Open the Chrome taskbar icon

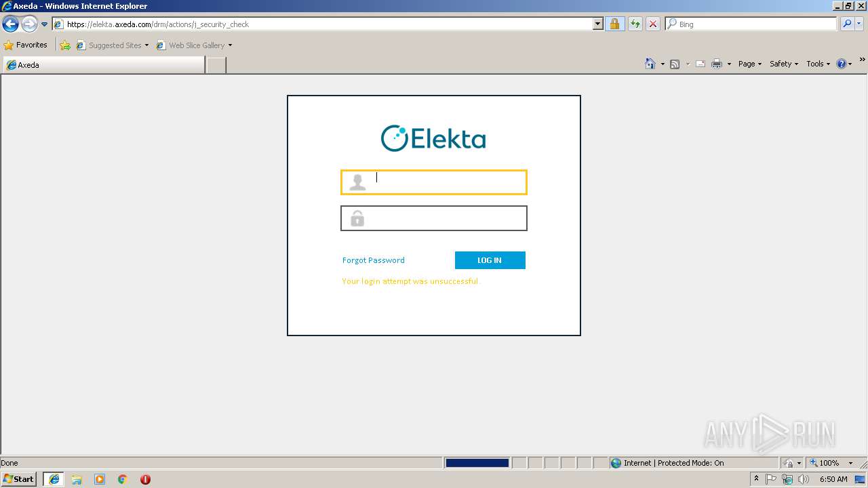[123, 479]
